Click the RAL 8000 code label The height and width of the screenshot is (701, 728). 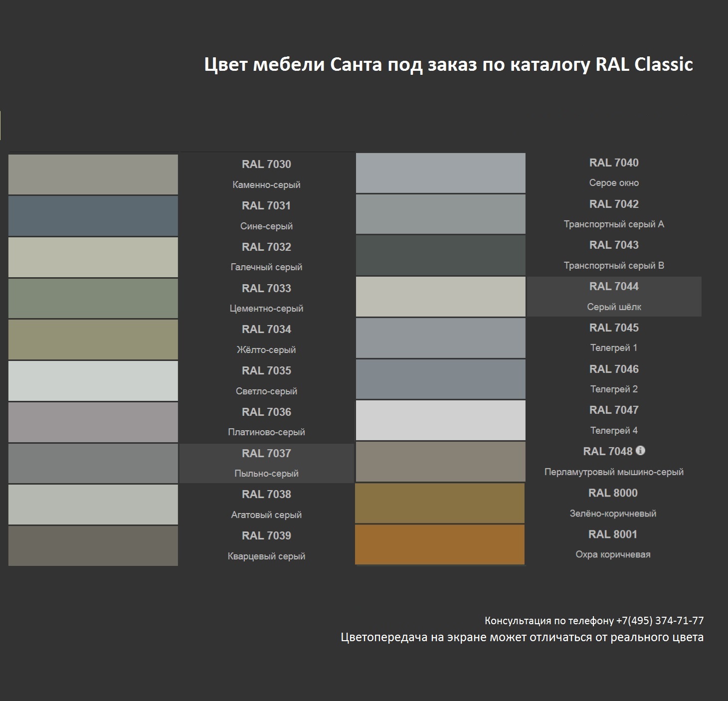click(x=613, y=493)
